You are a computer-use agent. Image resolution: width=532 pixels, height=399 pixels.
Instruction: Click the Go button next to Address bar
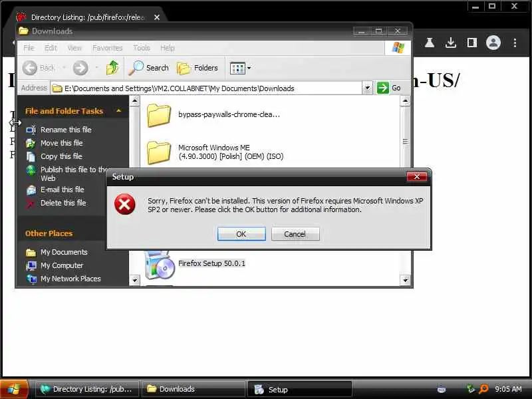[x=389, y=88]
